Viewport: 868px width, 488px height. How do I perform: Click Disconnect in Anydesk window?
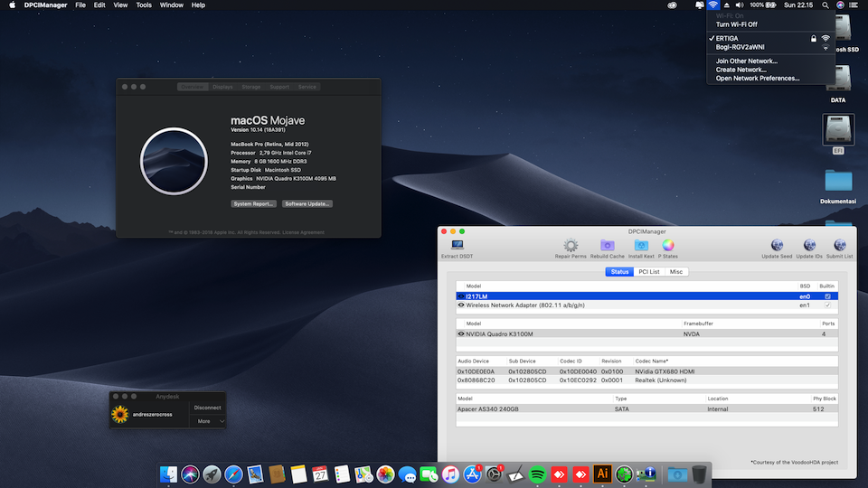coord(208,408)
